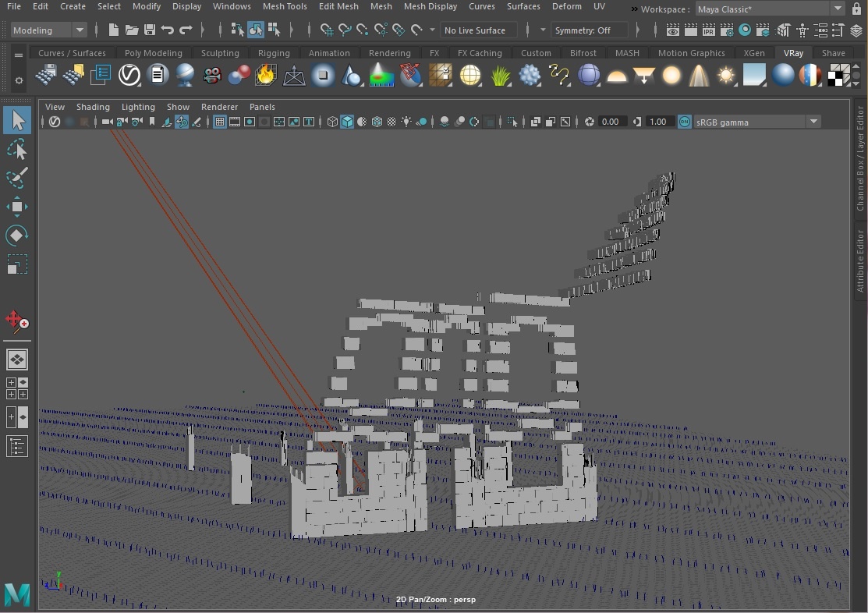Expand snap options arrow beside magnets
The height and width of the screenshot is (613, 868).
[x=432, y=30]
